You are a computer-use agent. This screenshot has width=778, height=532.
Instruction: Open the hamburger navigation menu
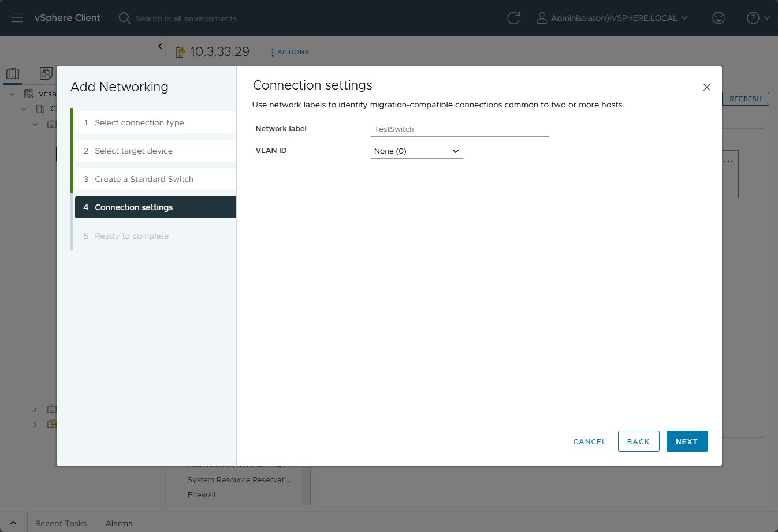click(17, 18)
